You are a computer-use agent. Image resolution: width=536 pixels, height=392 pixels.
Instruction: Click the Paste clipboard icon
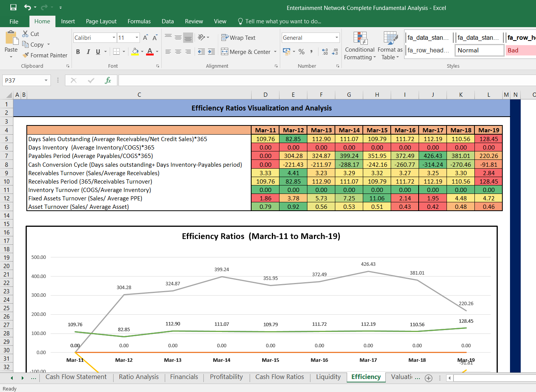click(11, 38)
